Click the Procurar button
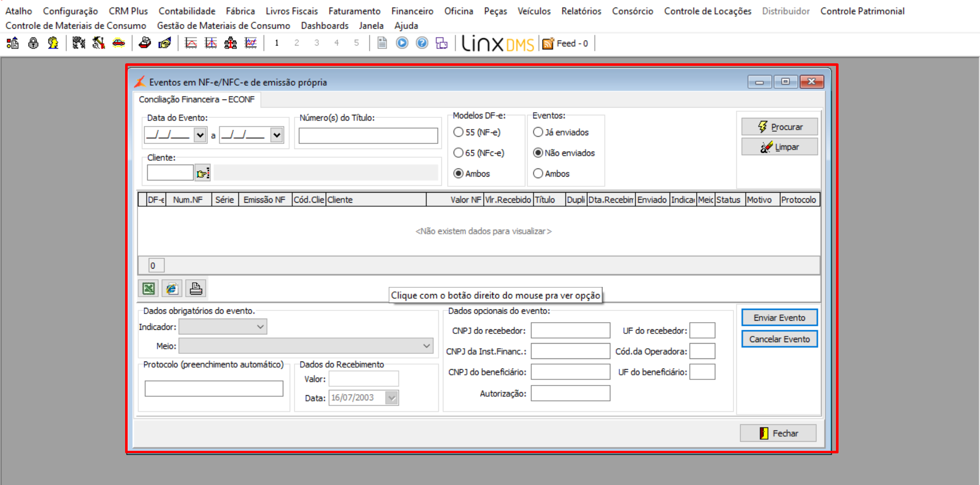980x485 pixels. 779,127
